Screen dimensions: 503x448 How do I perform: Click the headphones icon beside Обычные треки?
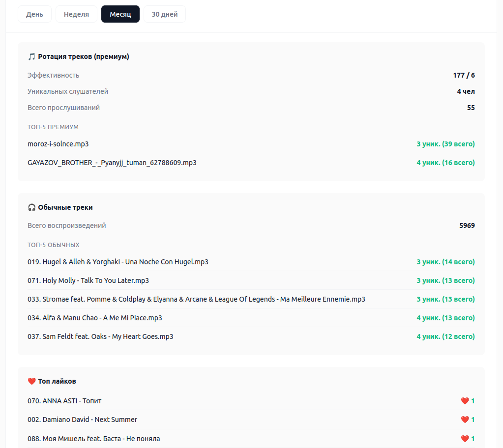[x=31, y=208]
